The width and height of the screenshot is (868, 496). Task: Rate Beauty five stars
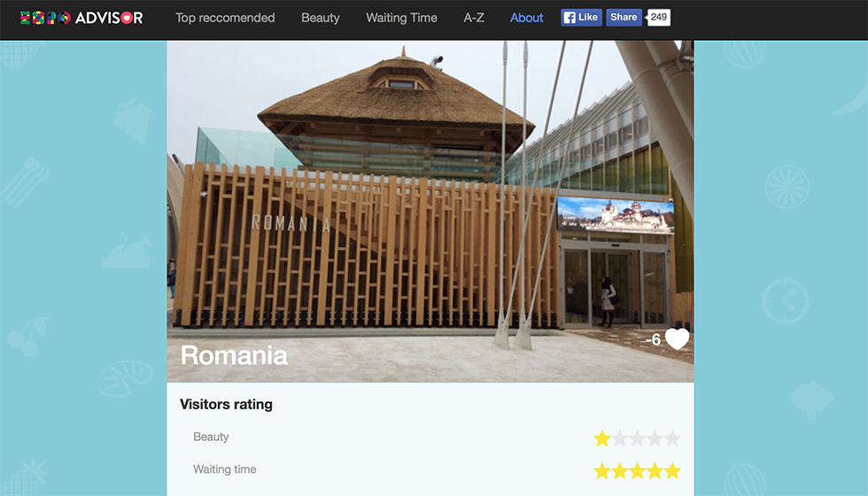tap(672, 438)
